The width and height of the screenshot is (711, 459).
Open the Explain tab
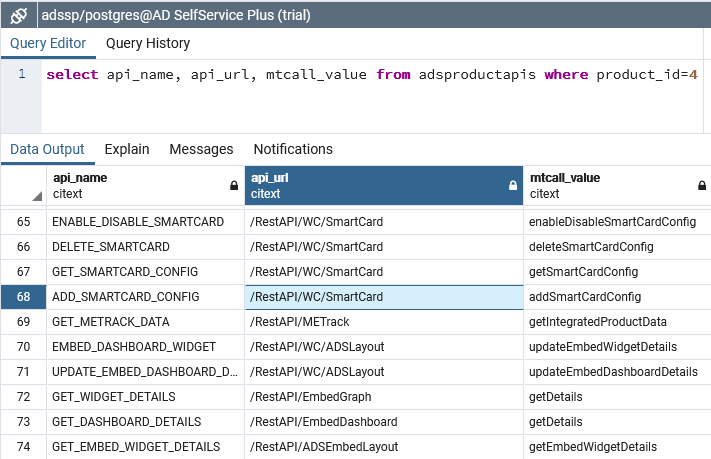coord(127,149)
